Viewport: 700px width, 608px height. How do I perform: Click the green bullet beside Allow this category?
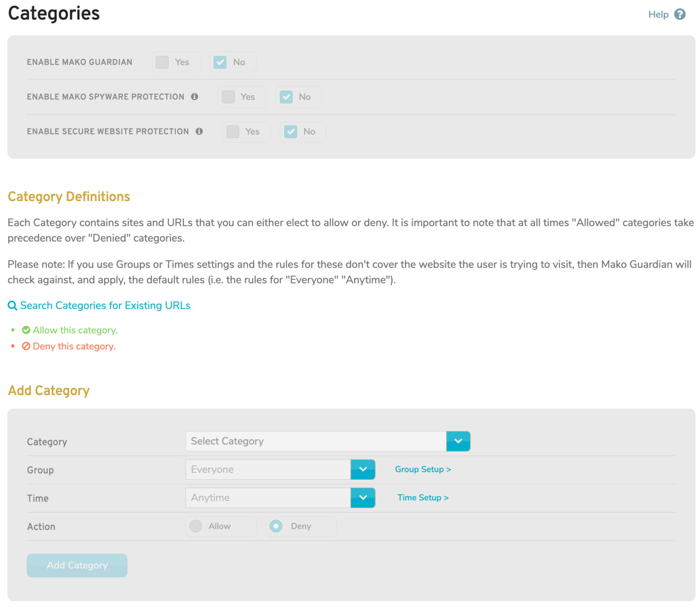13,330
